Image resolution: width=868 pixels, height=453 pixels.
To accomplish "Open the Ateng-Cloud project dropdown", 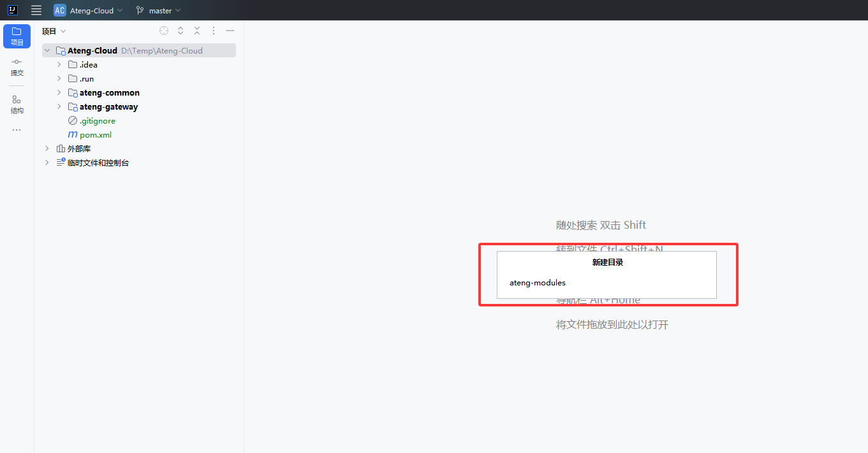I will coord(89,10).
